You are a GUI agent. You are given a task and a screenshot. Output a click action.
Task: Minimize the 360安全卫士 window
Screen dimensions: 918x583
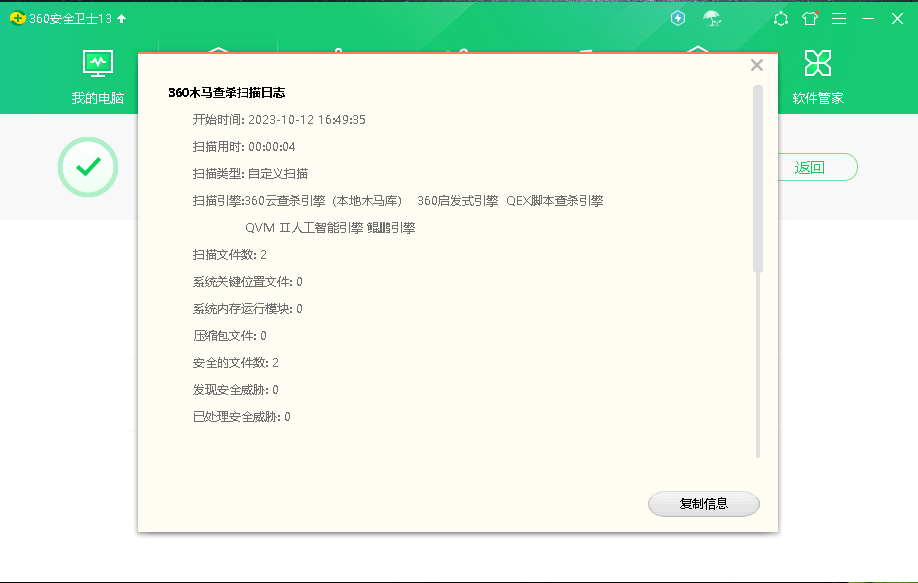tap(868, 19)
